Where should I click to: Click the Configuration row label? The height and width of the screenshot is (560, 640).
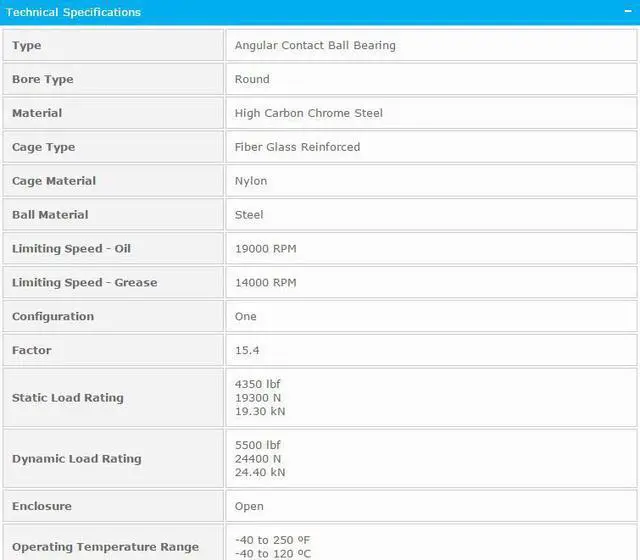coord(53,317)
